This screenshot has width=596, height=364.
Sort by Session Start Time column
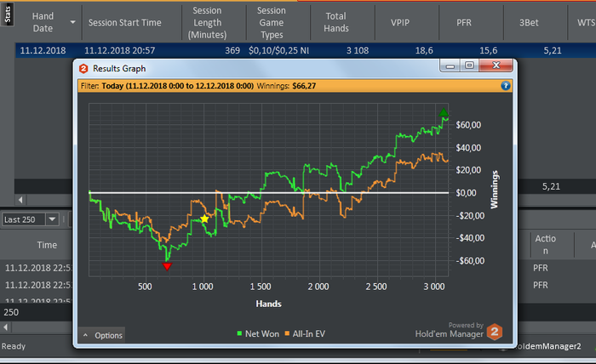point(125,23)
